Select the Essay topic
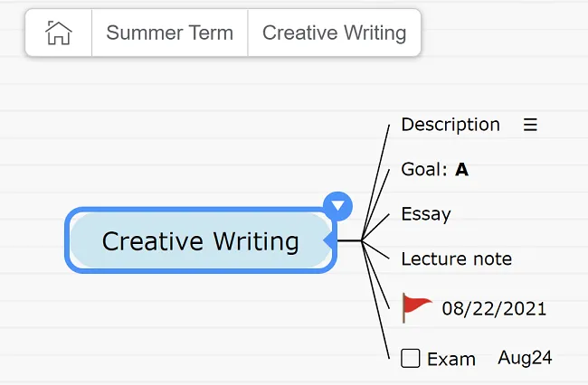This screenshot has width=588, height=385. [x=426, y=214]
